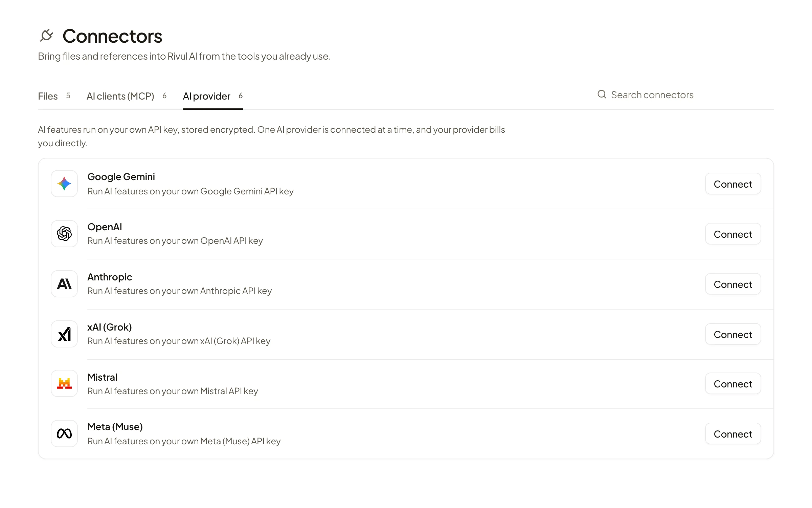This screenshot has height=508, width=812.
Task: Connect the OpenAI provider
Action: [733, 234]
